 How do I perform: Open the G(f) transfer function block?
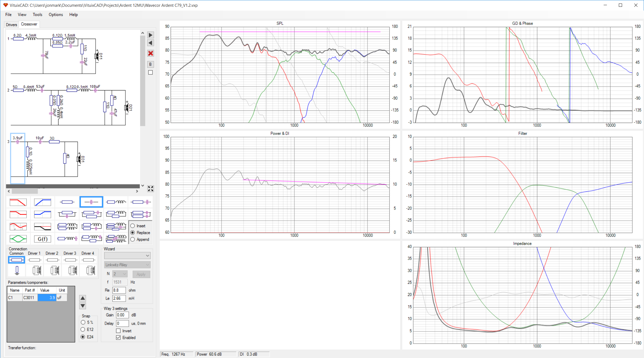(x=43, y=239)
